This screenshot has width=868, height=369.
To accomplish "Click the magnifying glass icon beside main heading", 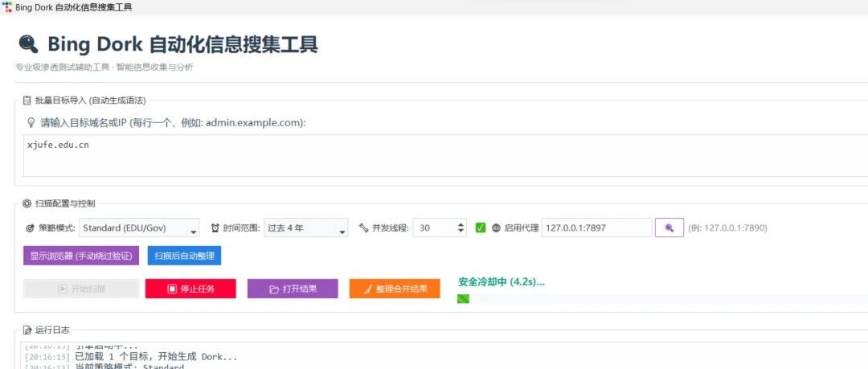I will tap(28, 43).
